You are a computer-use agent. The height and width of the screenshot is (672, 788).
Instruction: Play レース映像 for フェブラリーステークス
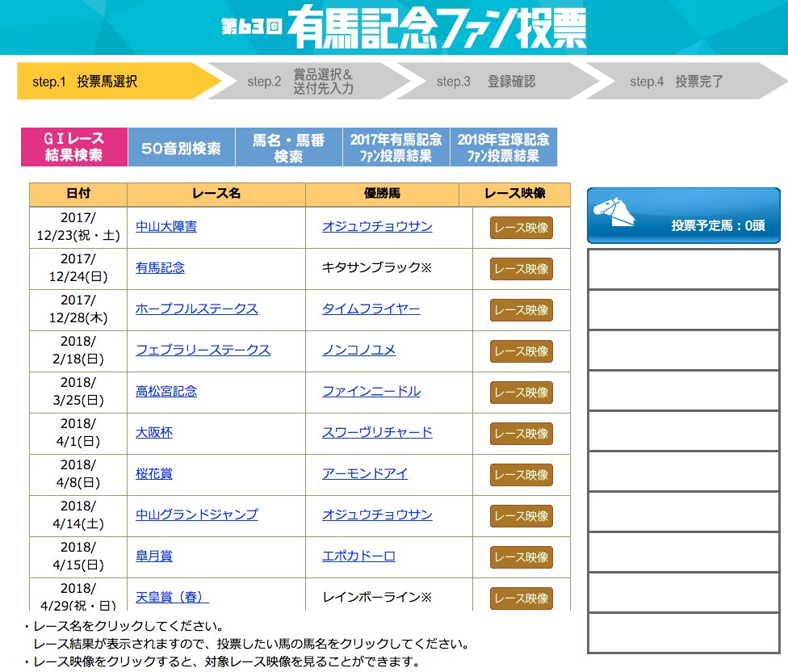pyautogui.click(x=521, y=351)
